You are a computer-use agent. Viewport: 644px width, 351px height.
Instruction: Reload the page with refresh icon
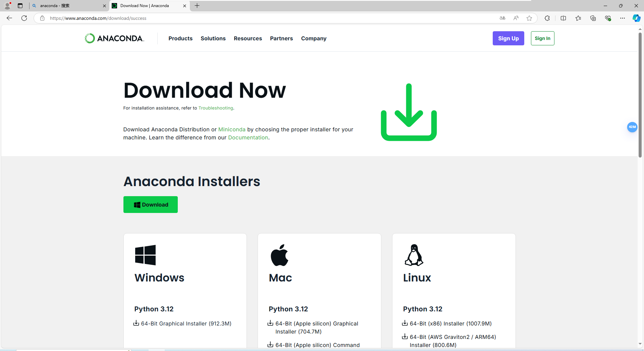coord(24,18)
